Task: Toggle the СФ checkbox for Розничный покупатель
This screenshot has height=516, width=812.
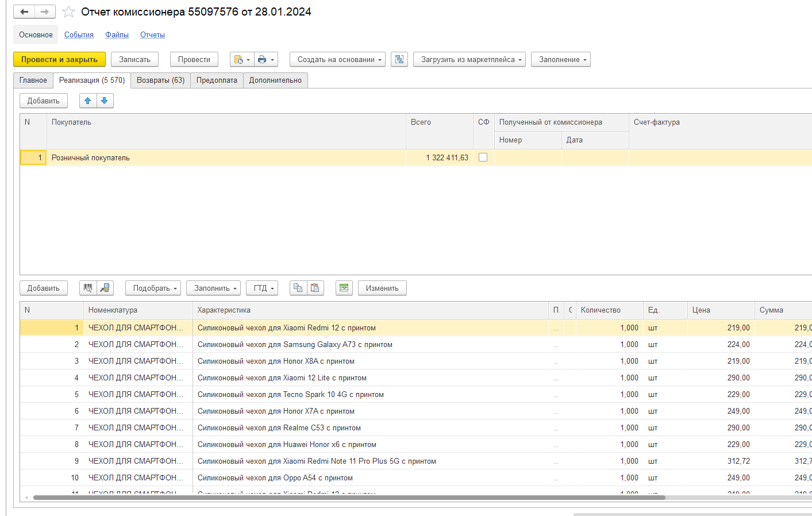Action: pos(483,157)
